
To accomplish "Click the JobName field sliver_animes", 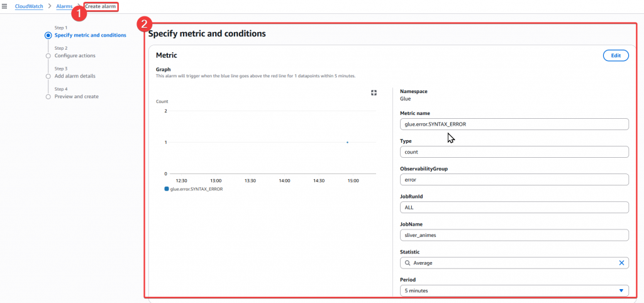I will click(x=514, y=235).
